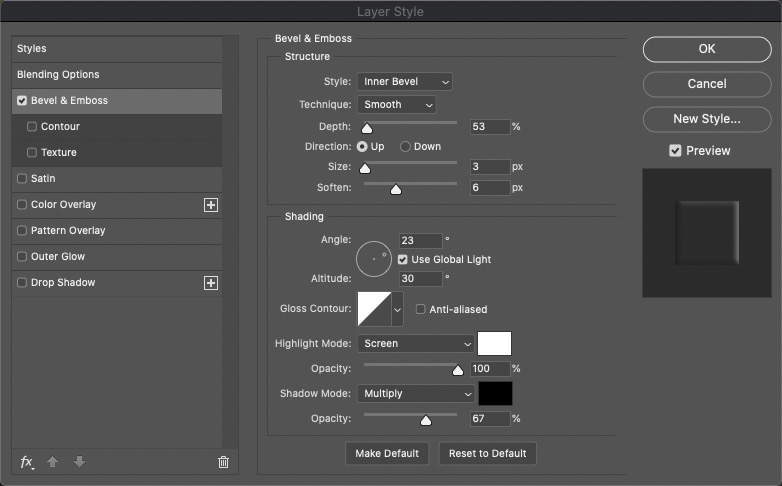Click the New Style... button

tap(707, 119)
